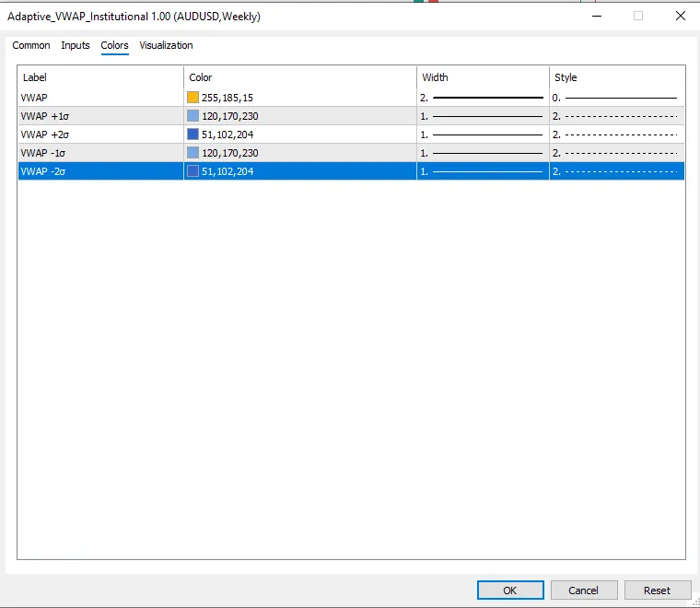The width and height of the screenshot is (700, 608).
Task: Click the Cancel button
Action: coord(583,590)
